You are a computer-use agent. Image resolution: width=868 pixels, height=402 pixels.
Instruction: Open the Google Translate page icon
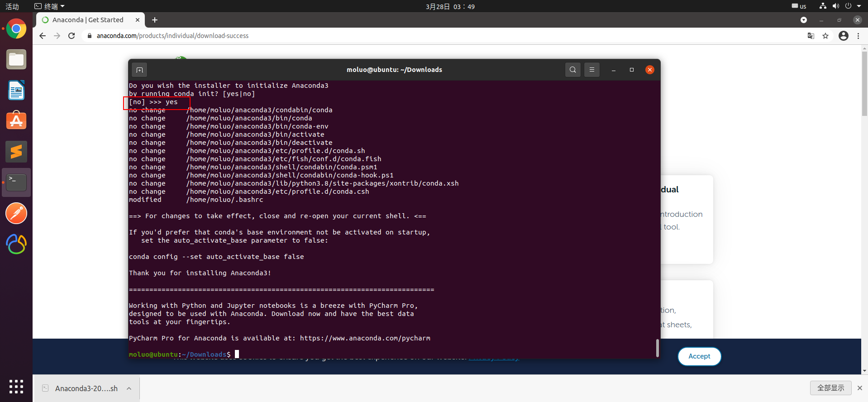coord(811,36)
